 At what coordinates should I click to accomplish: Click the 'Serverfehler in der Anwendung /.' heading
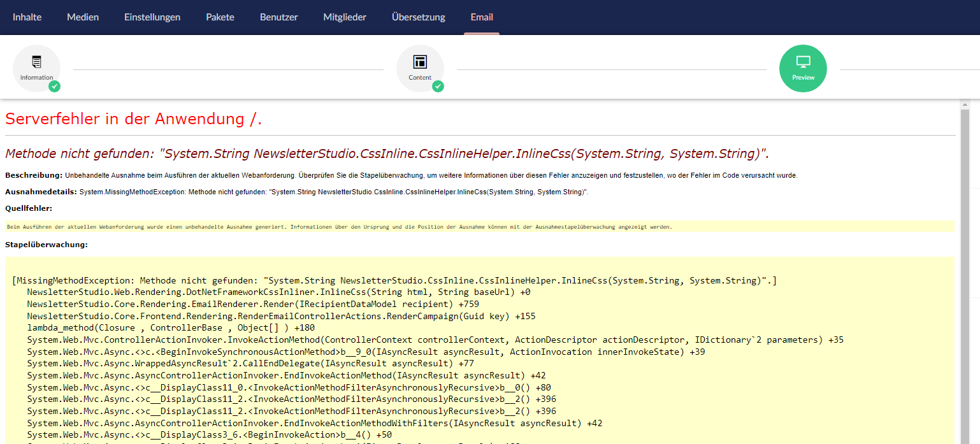click(134, 118)
